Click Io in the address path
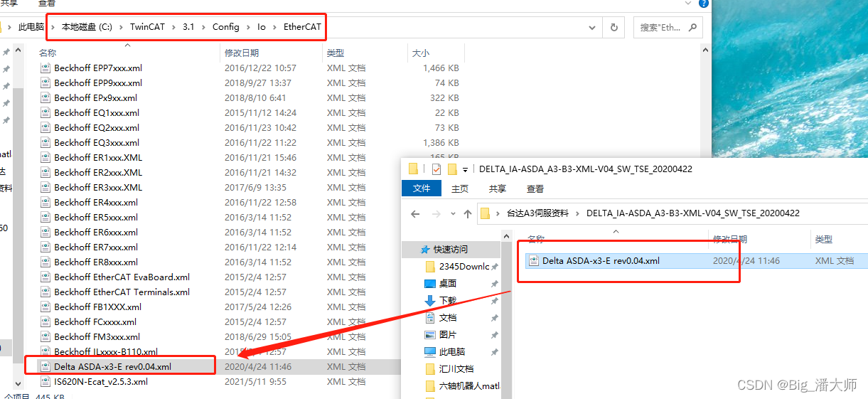The image size is (868, 399). pyautogui.click(x=262, y=27)
